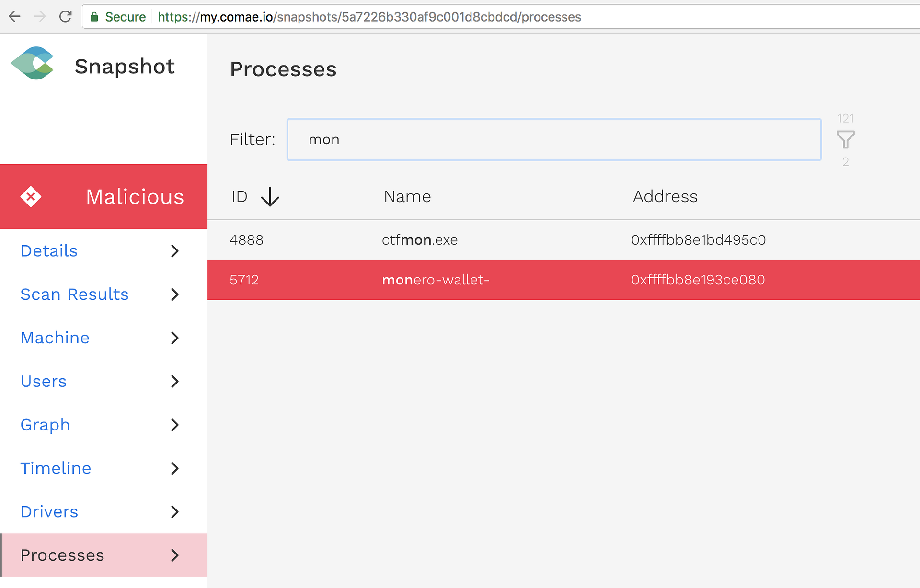
Task: Go to the Drivers section
Action: click(49, 512)
